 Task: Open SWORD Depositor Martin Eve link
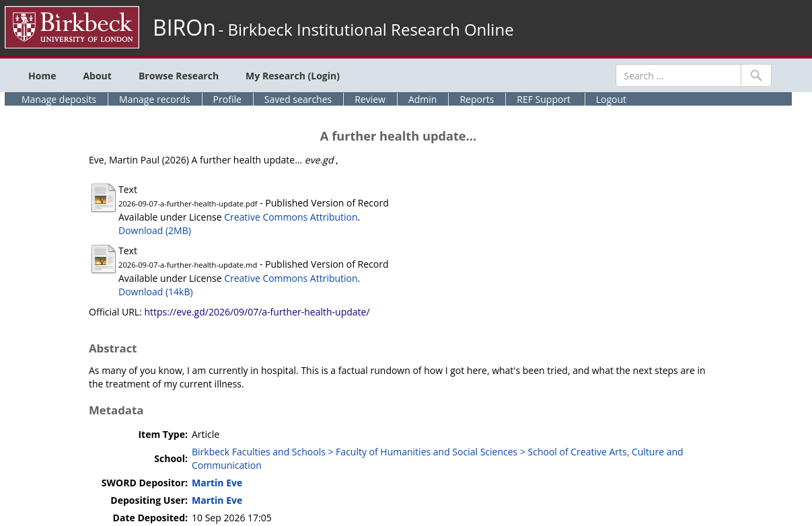(217, 483)
